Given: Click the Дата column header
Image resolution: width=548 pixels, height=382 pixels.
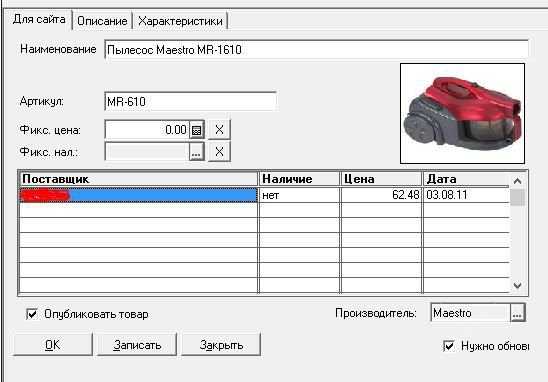Looking at the screenshot, I should click(466, 179).
